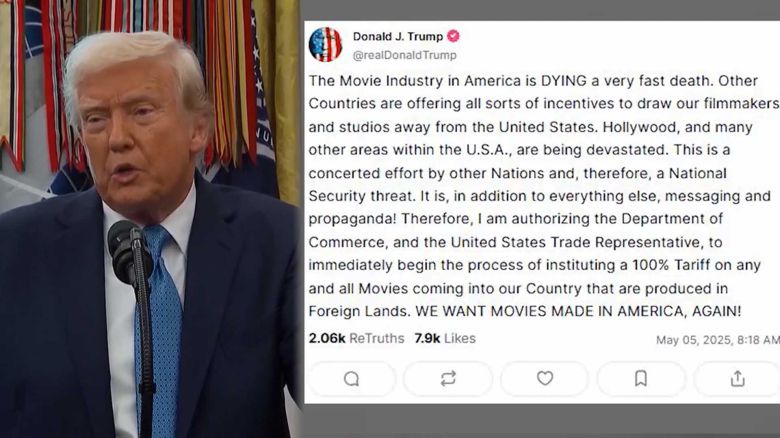Image resolution: width=780 pixels, height=438 pixels.
Task: Bookmark this post
Action: [641, 379]
